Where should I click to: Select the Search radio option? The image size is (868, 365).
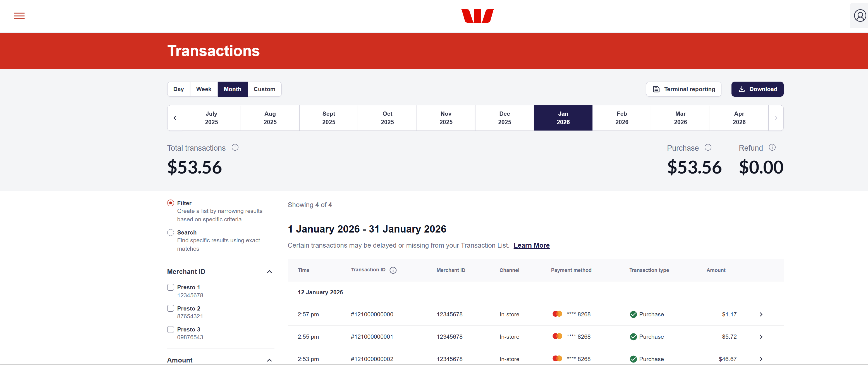tap(171, 233)
